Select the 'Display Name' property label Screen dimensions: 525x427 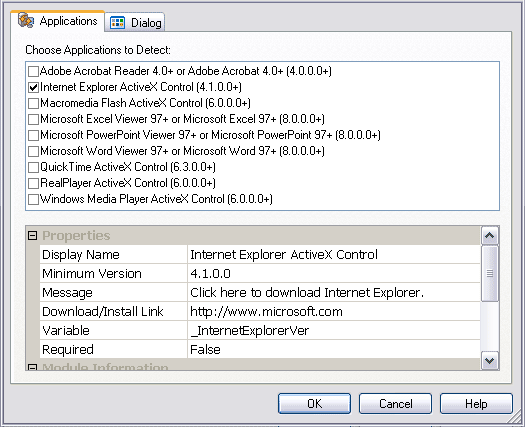tap(81, 255)
